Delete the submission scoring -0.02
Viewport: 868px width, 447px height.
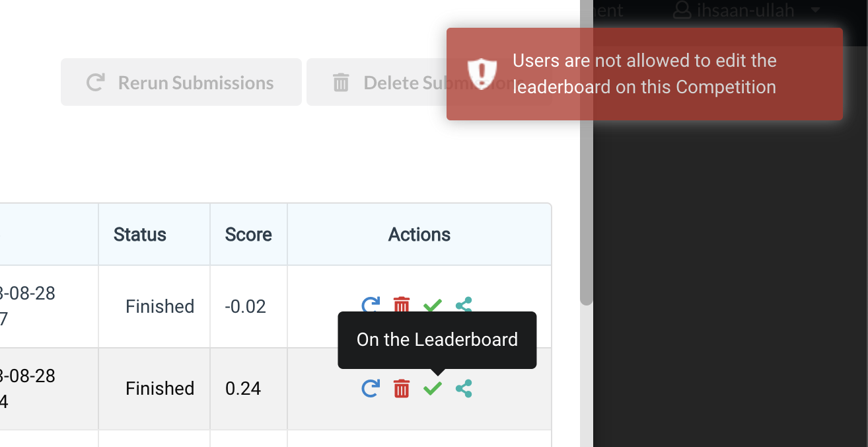(x=402, y=305)
